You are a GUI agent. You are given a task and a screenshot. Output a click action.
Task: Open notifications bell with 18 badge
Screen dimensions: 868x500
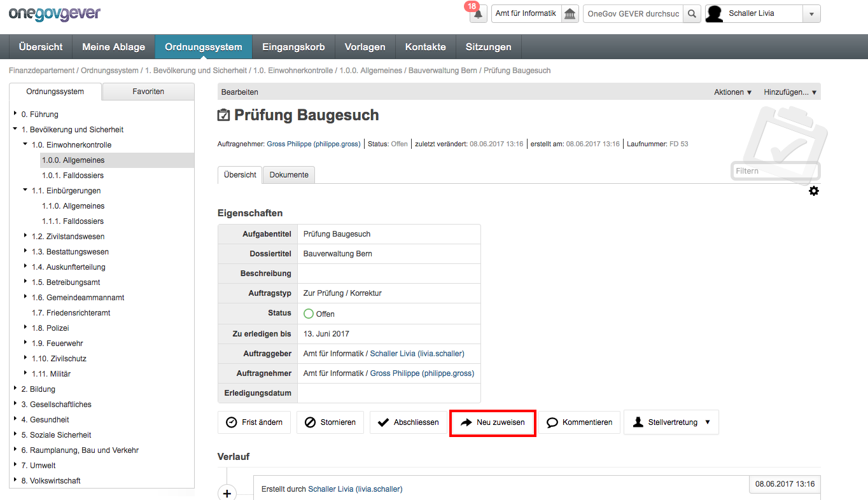(x=478, y=13)
